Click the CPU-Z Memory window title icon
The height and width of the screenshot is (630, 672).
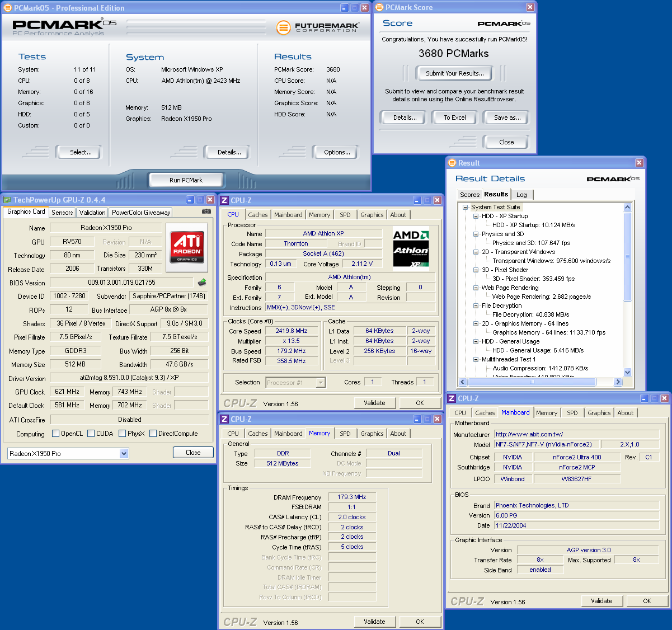[224, 419]
